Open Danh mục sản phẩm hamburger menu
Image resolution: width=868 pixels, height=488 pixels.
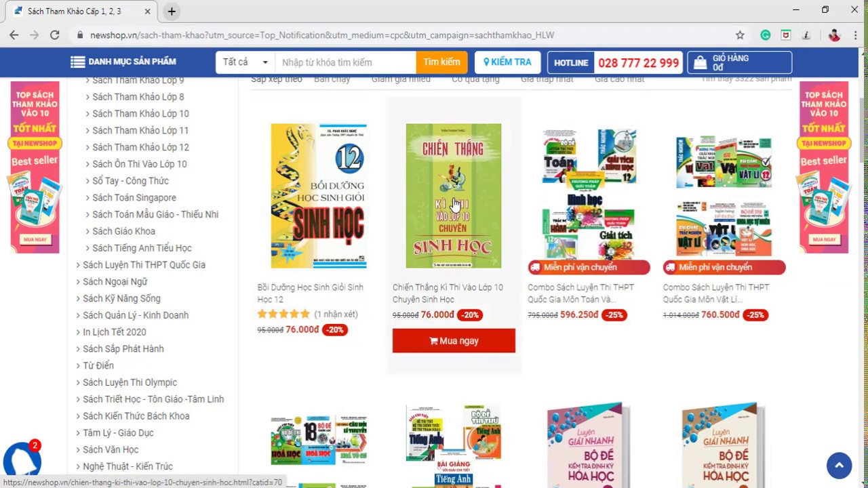click(123, 62)
